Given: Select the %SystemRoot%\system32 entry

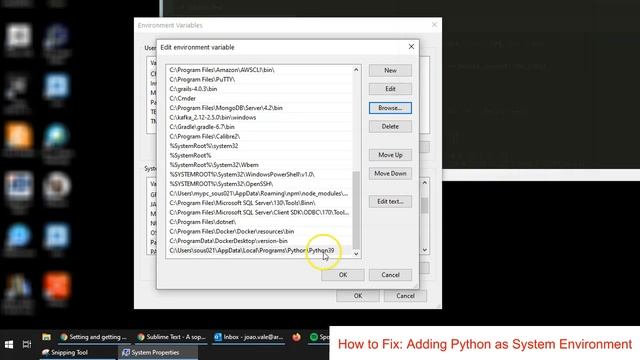Looking at the screenshot, I should coord(260,146).
